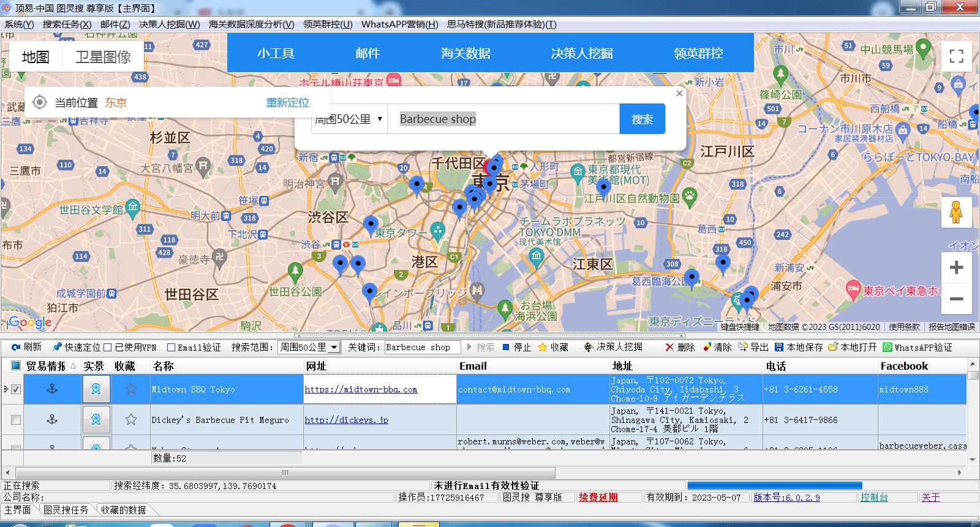
Task: Toggle the 已使用VPN checkbox
Action: pos(108,347)
